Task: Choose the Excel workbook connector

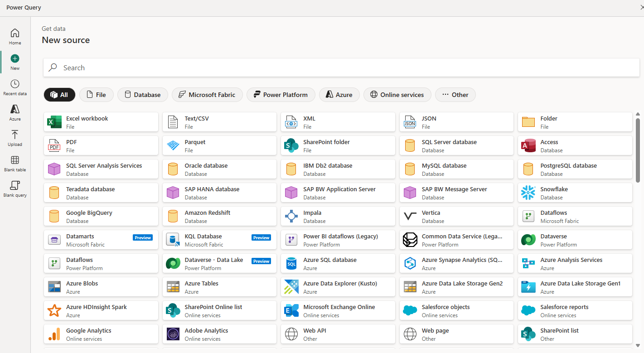Action: [x=101, y=121]
